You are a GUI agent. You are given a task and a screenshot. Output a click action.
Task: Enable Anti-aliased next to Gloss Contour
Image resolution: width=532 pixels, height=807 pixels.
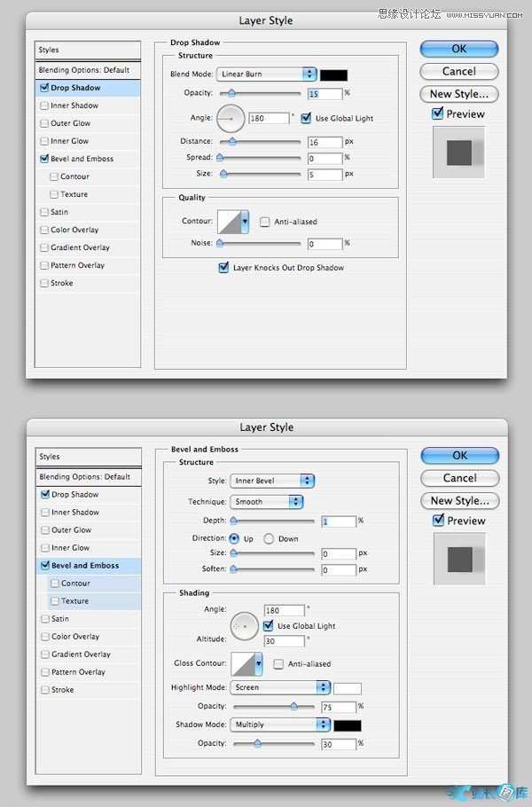pyautogui.click(x=278, y=663)
